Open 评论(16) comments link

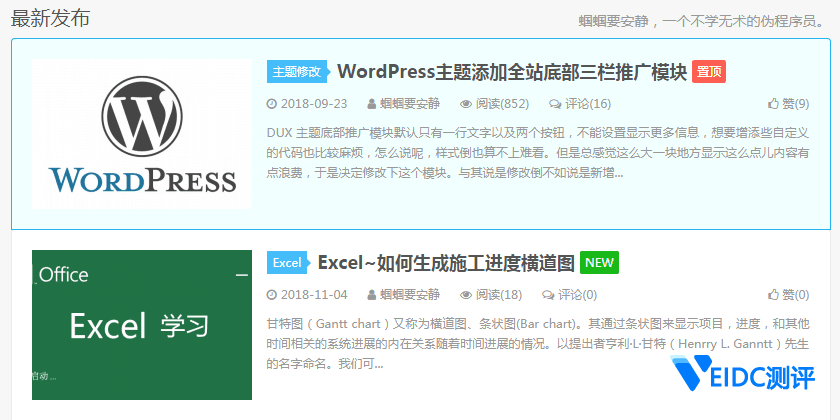588,103
